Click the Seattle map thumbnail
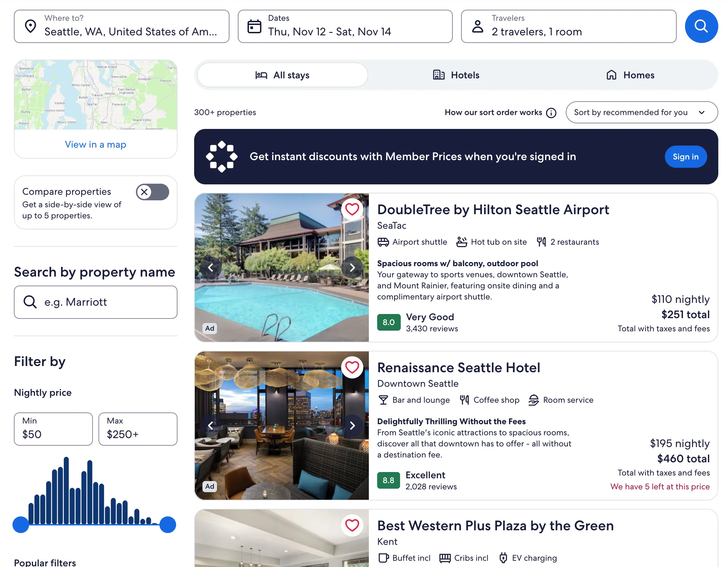Image resolution: width=728 pixels, height=567 pixels. (96, 95)
